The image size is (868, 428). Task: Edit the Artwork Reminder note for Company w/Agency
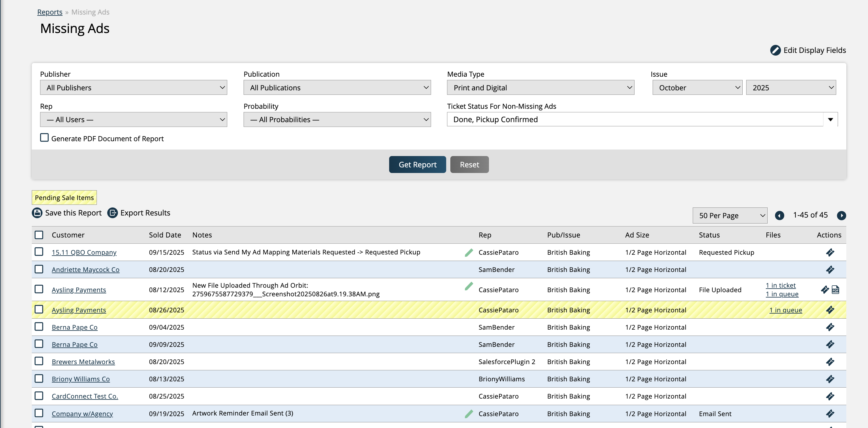469,414
